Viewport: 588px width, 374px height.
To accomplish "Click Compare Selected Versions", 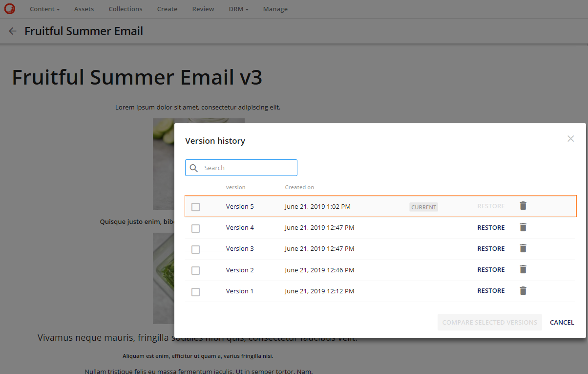I will point(489,322).
